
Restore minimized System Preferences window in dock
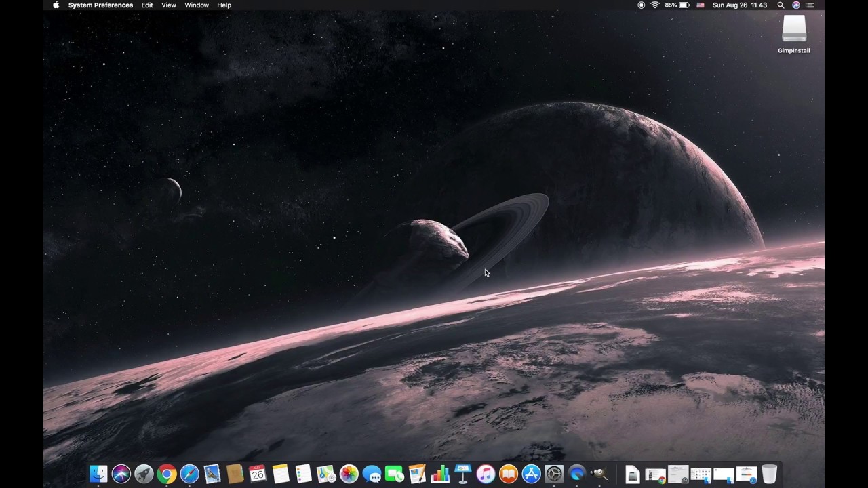(678, 474)
